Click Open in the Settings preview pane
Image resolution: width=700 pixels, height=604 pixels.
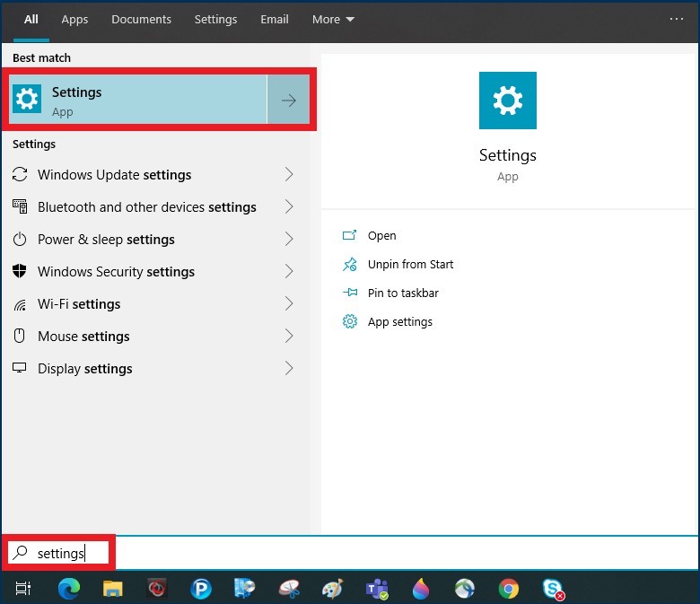coord(381,235)
